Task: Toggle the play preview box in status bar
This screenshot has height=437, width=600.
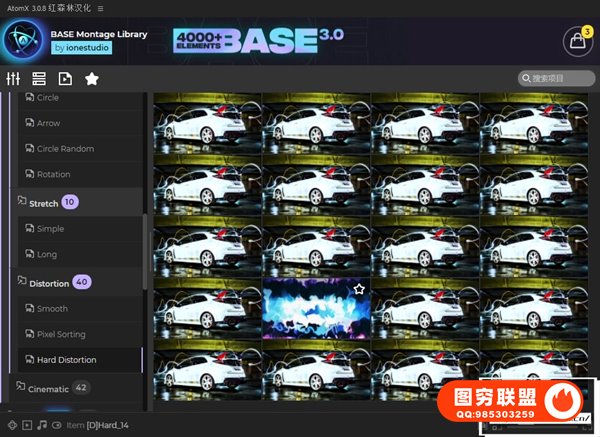Action: (x=27, y=425)
